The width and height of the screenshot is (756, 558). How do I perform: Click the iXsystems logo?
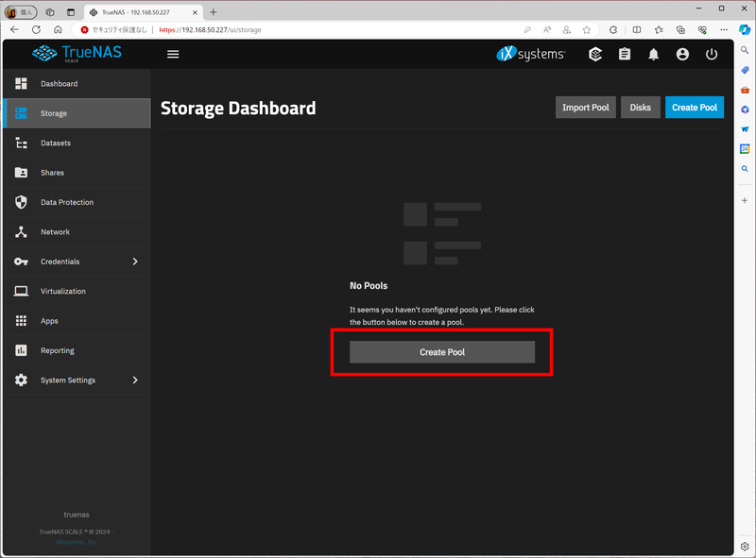pos(530,54)
